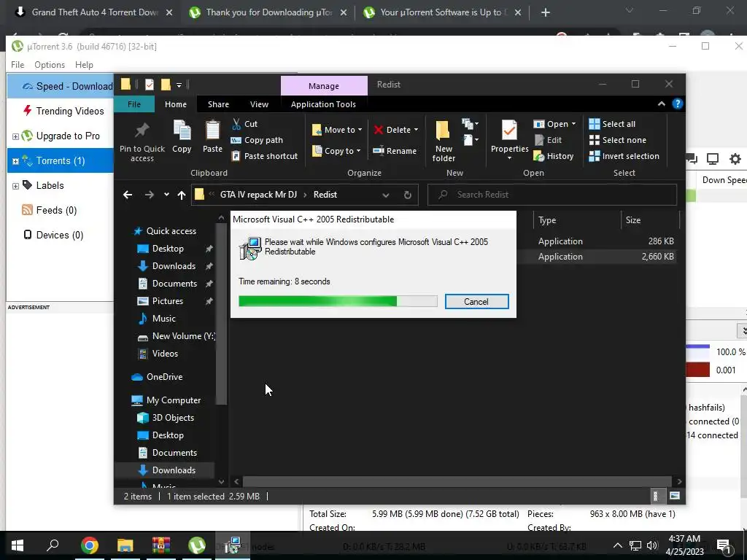Open the Application Tools tab
This screenshot has width=747, height=560.
pyautogui.click(x=323, y=104)
